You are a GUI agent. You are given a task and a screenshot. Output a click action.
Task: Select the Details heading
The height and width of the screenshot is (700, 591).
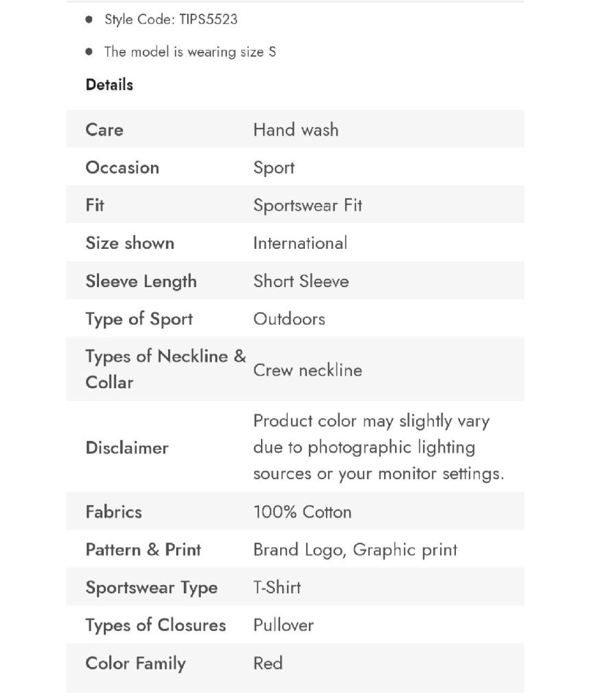point(109,85)
